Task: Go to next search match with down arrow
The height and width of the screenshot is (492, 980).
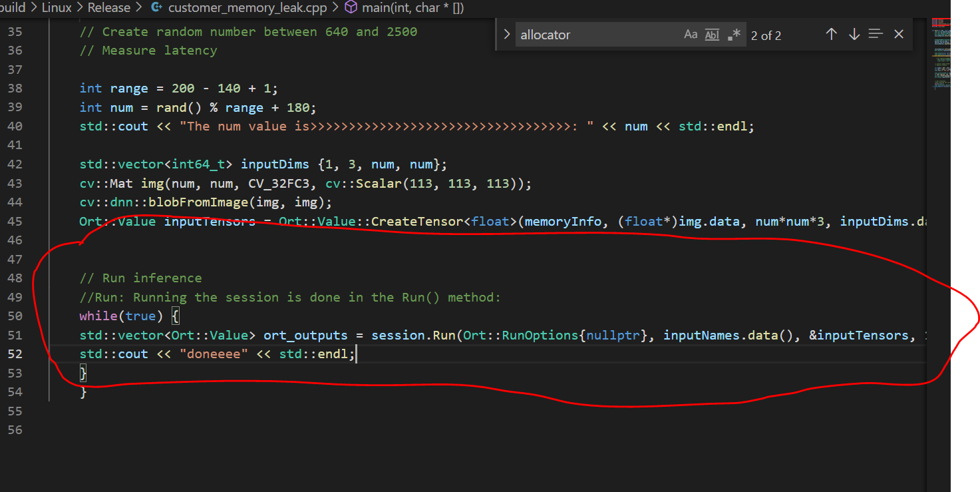Action: pyautogui.click(x=854, y=34)
